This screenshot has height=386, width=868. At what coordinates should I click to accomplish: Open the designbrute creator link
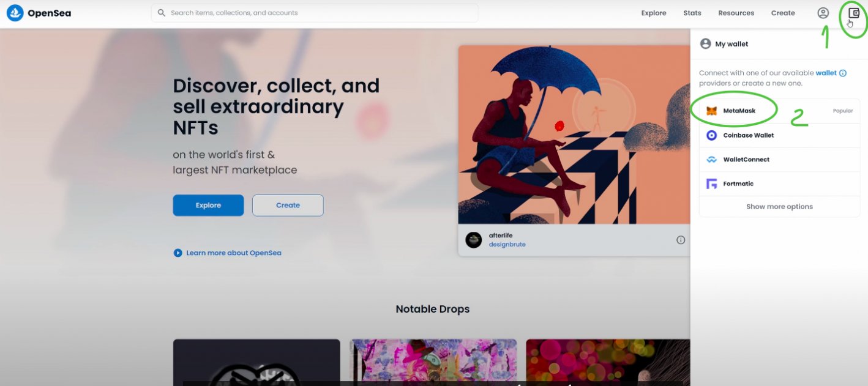pos(507,245)
